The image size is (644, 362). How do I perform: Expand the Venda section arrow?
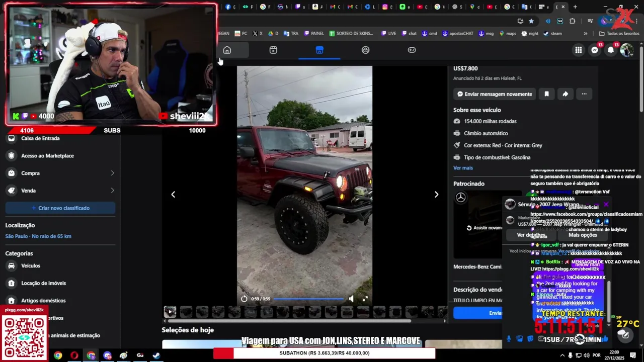click(112, 191)
